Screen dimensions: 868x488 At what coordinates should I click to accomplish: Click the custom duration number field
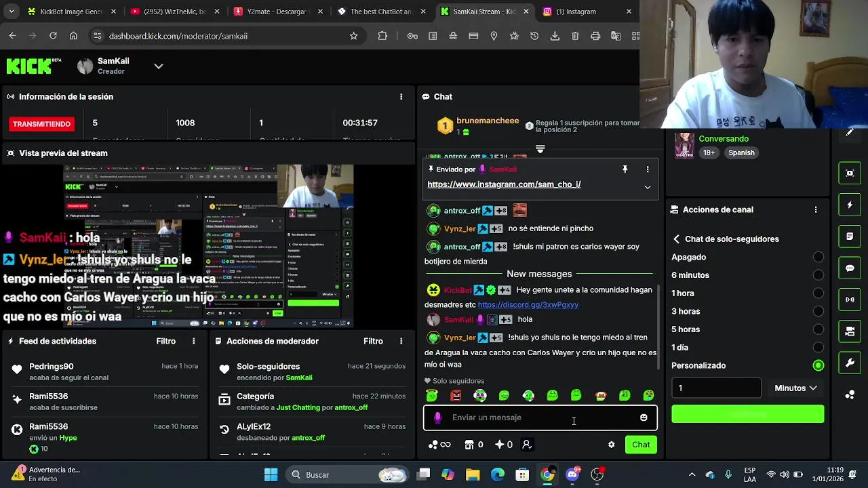pos(716,388)
